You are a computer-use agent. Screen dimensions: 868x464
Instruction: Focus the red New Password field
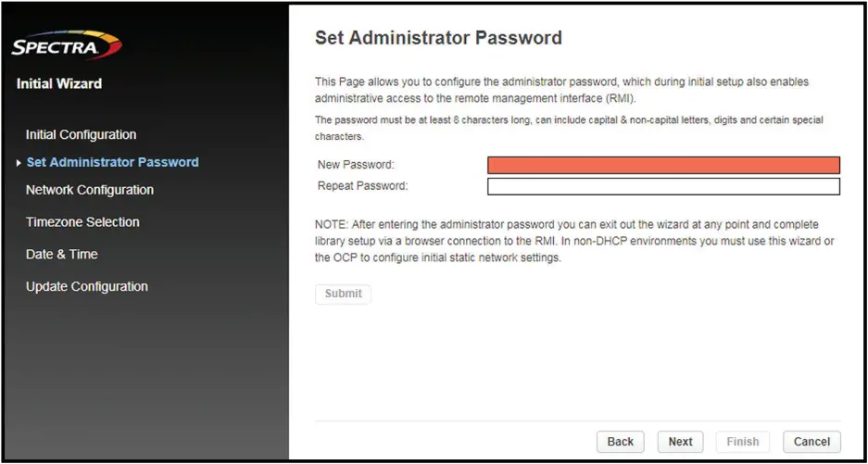click(x=663, y=165)
